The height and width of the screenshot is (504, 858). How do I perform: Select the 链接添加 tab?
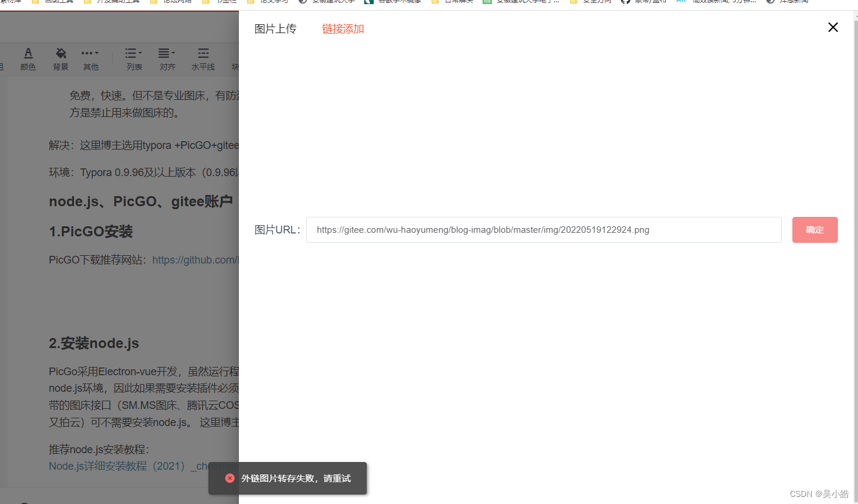343,29
